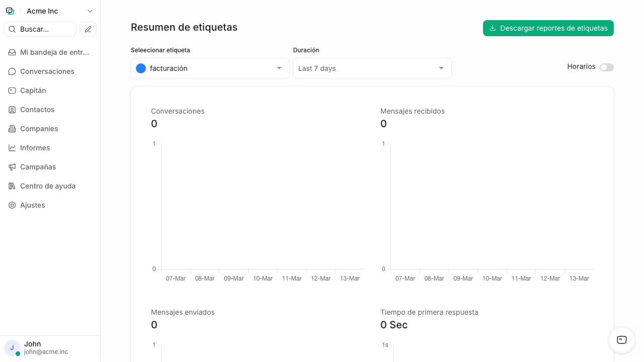Open the Companies section
Viewport: 644px width, 362px height.
(38, 129)
